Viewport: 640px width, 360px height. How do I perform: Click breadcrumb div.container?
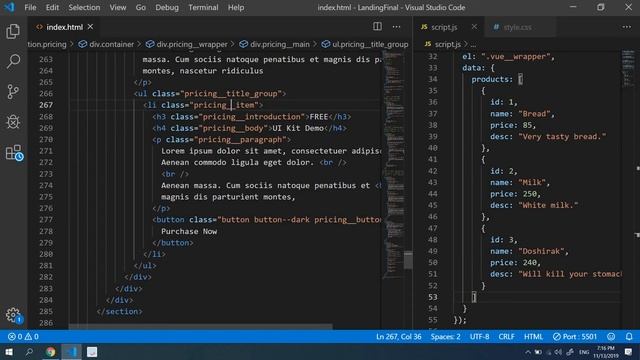(x=106, y=44)
